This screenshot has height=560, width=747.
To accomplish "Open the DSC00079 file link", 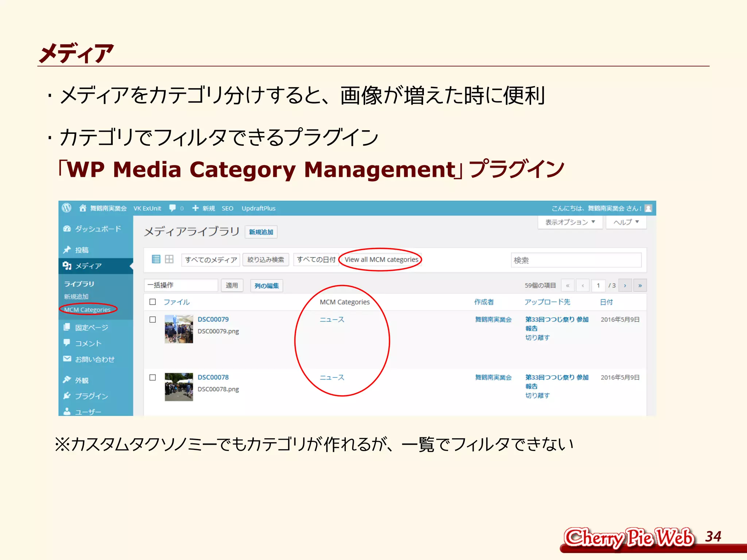I will click(x=213, y=319).
